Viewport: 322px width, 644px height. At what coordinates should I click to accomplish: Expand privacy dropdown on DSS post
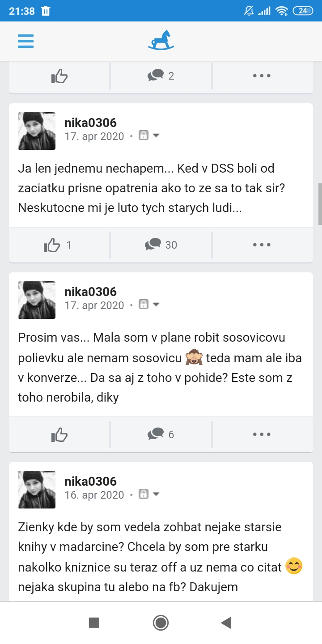click(x=156, y=135)
